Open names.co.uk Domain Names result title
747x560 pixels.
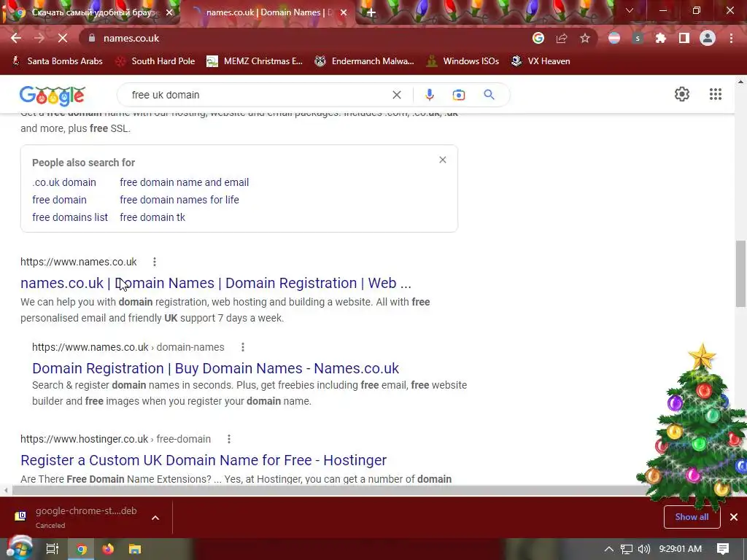pos(216,283)
